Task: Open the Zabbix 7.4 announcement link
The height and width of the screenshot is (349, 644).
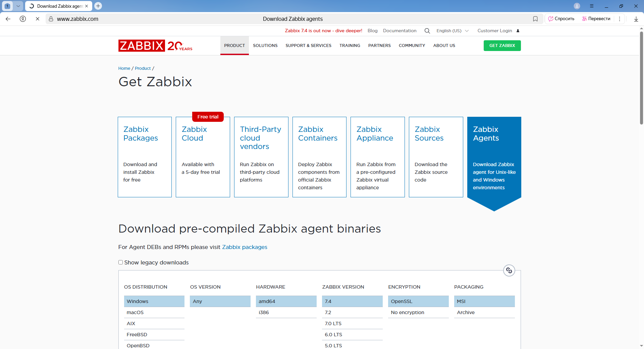Action: click(323, 31)
